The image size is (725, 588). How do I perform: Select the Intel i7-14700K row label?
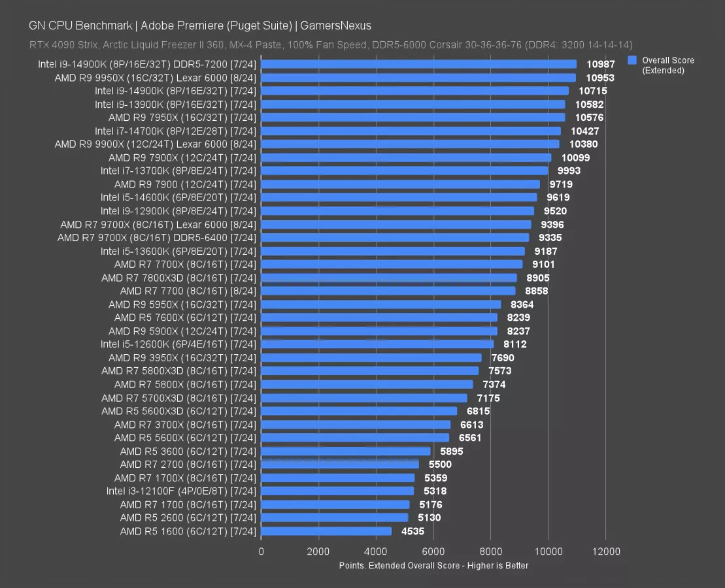click(175, 131)
